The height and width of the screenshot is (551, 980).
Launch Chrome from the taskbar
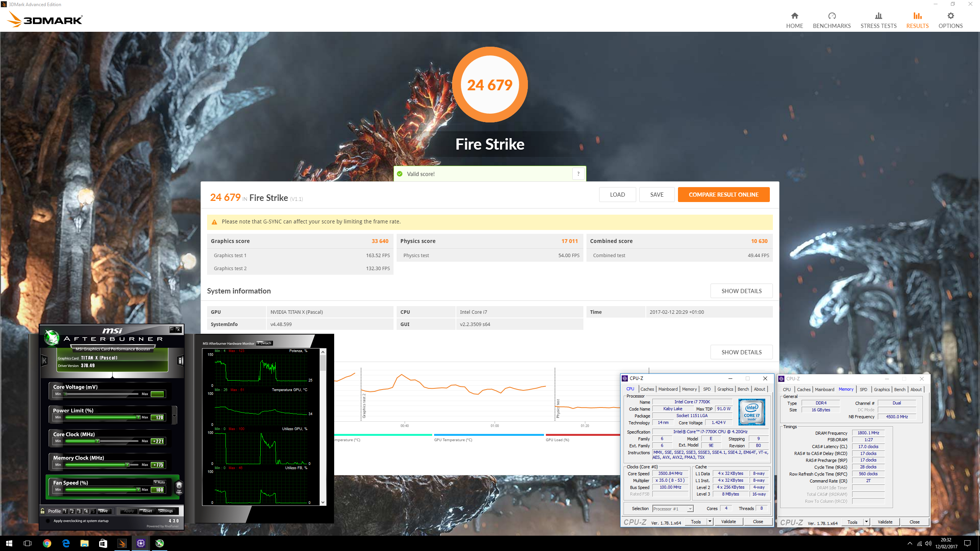pyautogui.click(x=47, y=543)
